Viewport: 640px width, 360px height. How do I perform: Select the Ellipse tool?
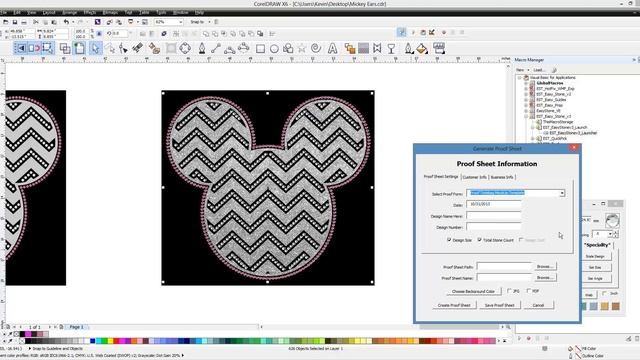[274, 49]
